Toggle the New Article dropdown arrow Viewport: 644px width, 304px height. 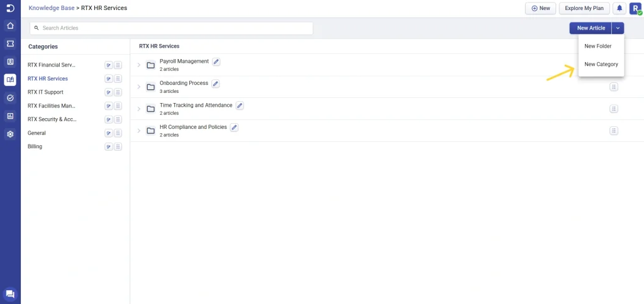[x=618, y=28]
